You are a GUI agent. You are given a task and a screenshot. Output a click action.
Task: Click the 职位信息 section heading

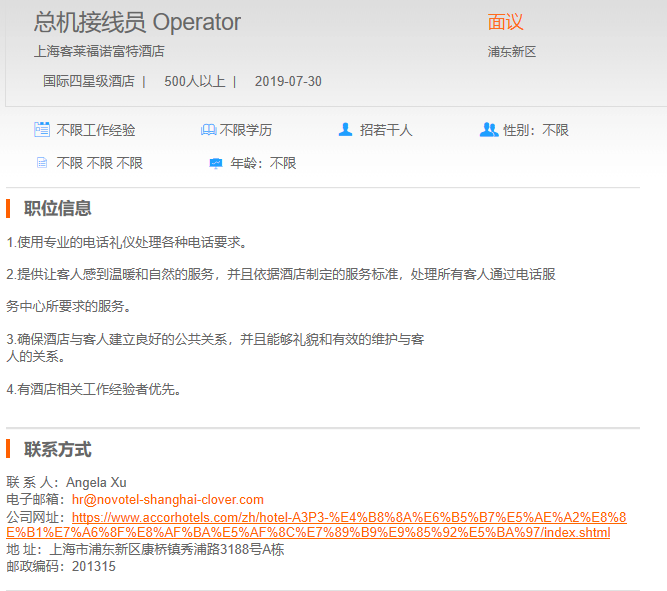pos(58,208)
